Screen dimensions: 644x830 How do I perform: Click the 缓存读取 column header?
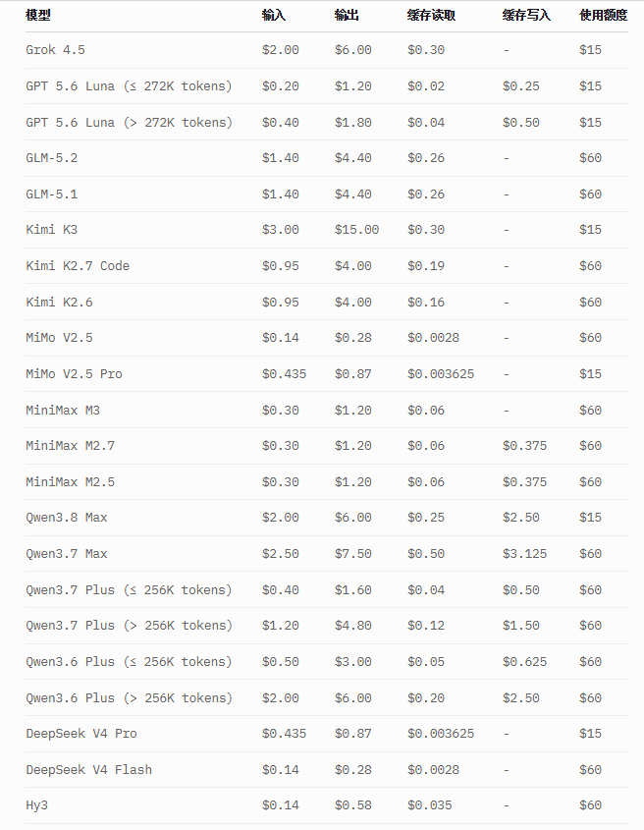click(x=431, y=16)
